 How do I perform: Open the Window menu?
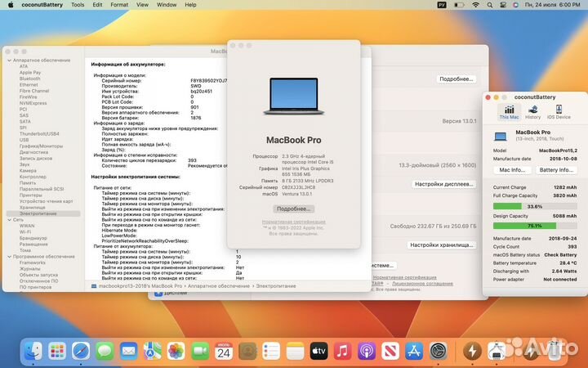click(x=167, y=5)
